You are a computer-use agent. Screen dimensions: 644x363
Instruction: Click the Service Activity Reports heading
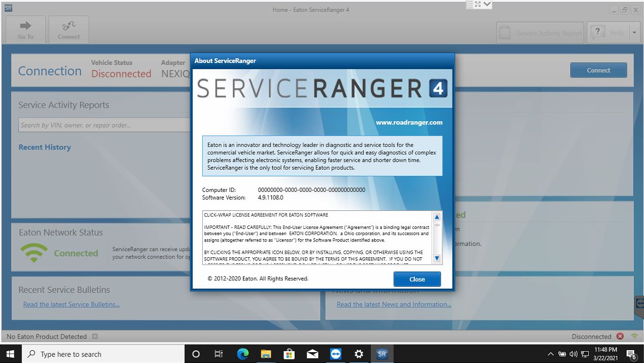point(64,105)
